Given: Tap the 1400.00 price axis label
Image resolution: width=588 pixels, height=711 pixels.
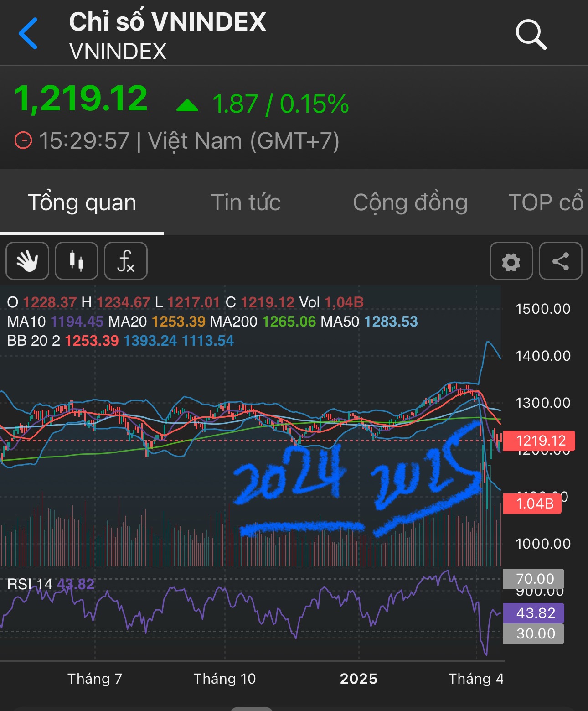Looking at the screenshot, I should pyautogui.click(x=543, y=356).
